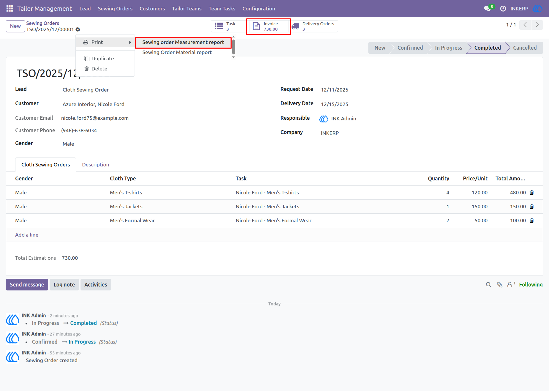Click the chatter search magnifier icon
Screen dimensions: 549x392
pyautogui.click(x=488, y=285)
